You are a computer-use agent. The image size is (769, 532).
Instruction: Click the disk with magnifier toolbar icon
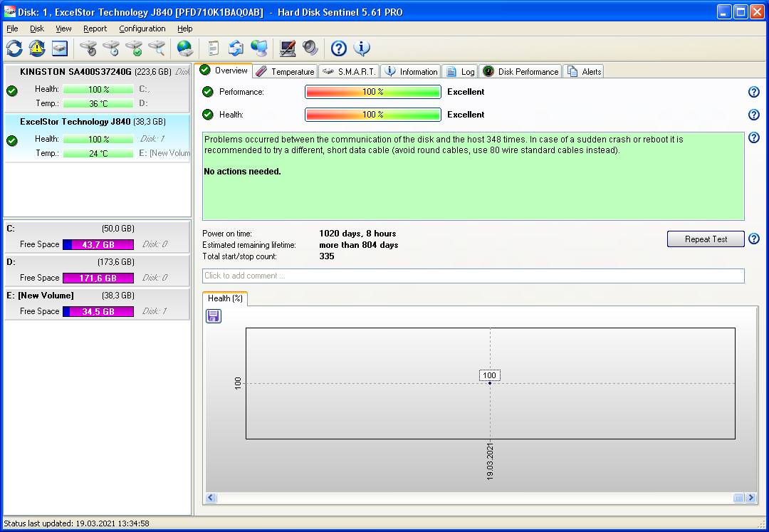point(157,48)
